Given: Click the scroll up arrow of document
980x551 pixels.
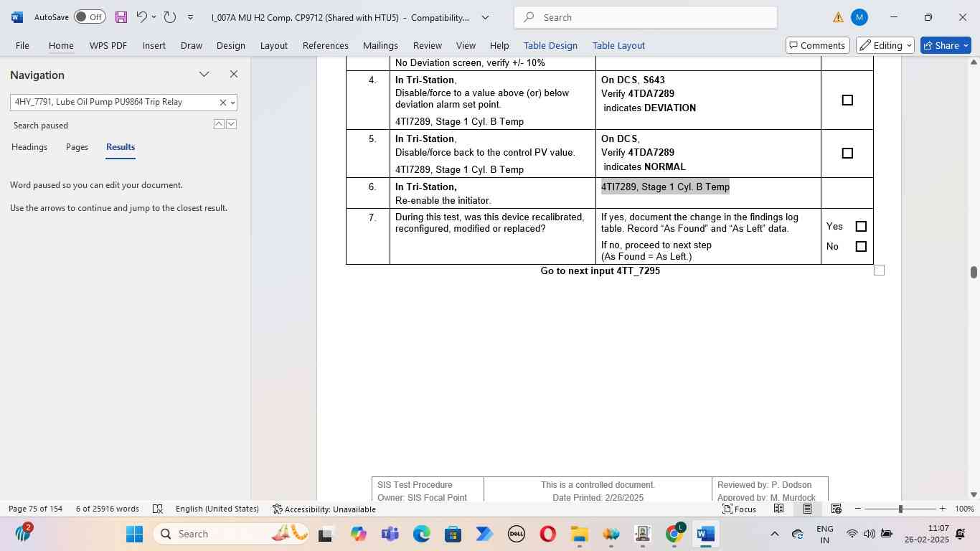Looking at the screenshot, I should [974, 62].
